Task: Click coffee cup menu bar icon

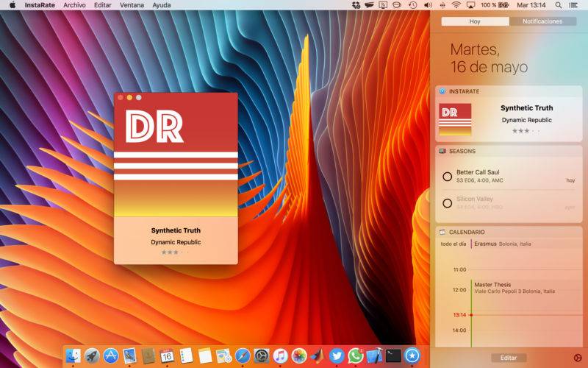Action: tap(397, 5)
